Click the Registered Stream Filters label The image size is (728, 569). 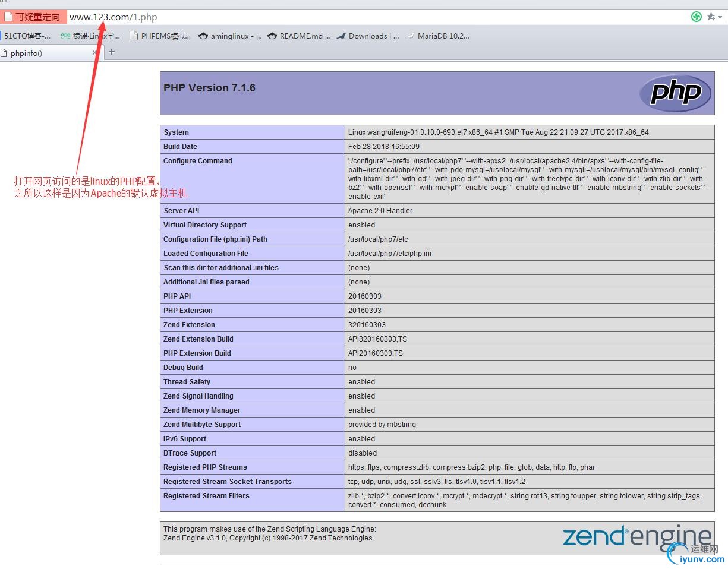(206, 496)
